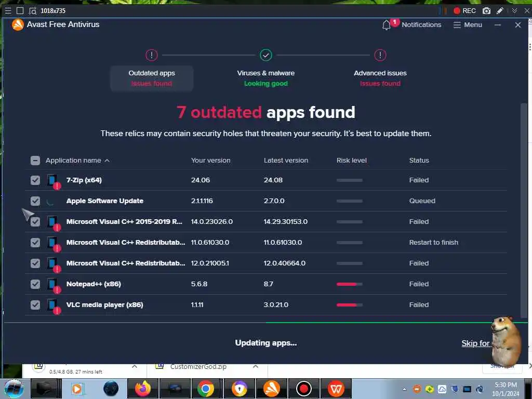Click the Risk level column header
Viewport: 532px width, 399px height.
coord(352,161)
